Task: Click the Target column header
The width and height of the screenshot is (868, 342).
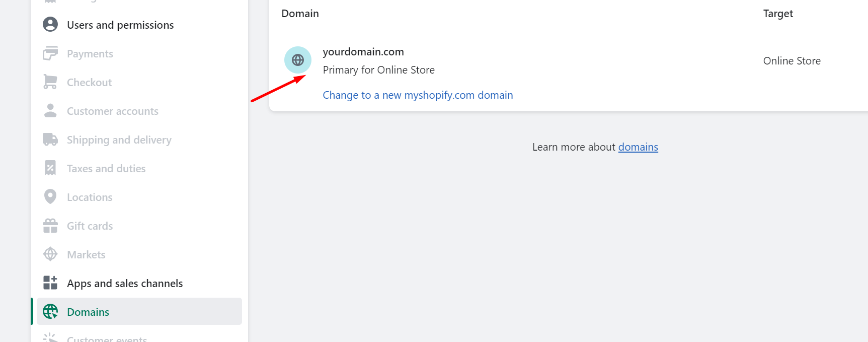Action: click(778, 14)
